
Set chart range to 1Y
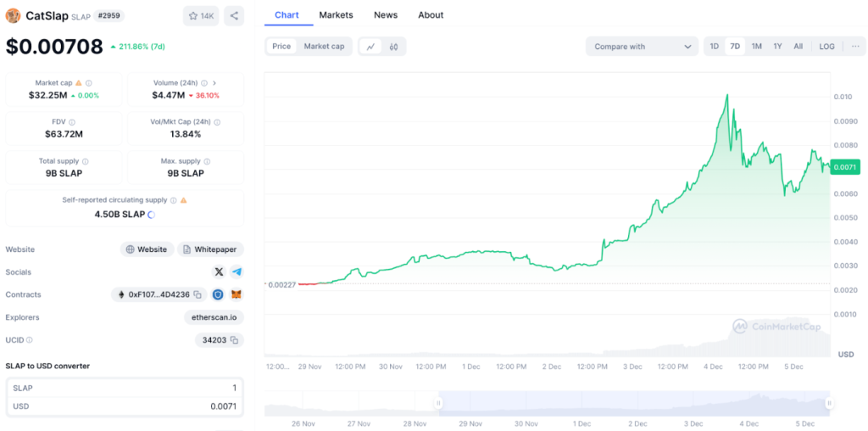click(x=777, y=47)
